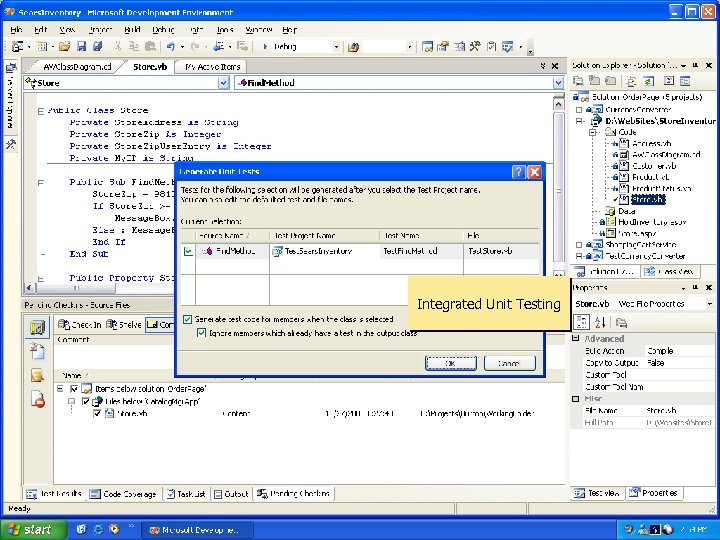Open the File menu

click(x=16, y=30)
